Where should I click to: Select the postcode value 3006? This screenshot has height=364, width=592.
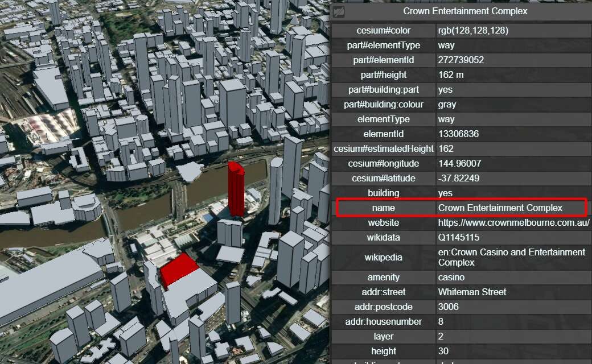click(448, 307)
